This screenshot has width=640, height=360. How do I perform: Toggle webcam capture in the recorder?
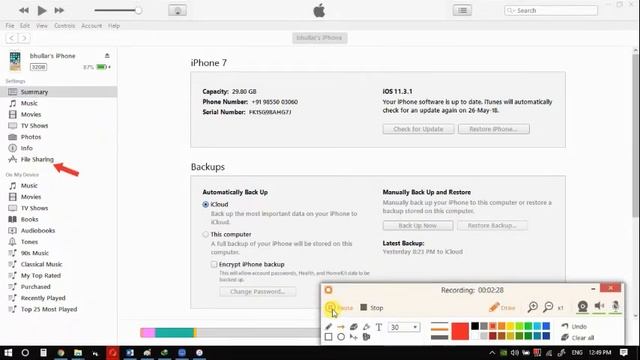(x=582, y=307)
